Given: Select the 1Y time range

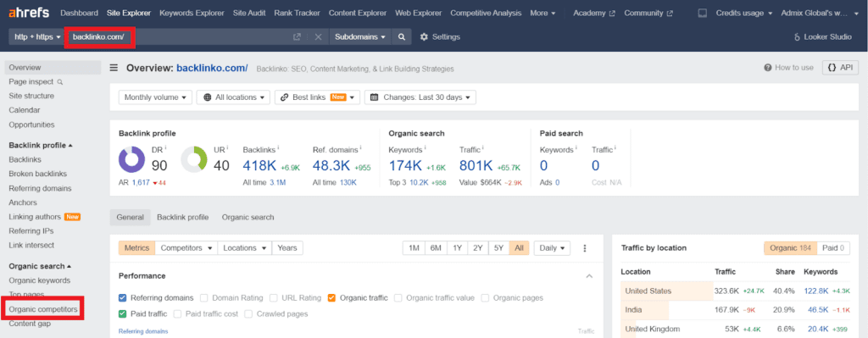Looking at the screenshot, I should [457, 248].
